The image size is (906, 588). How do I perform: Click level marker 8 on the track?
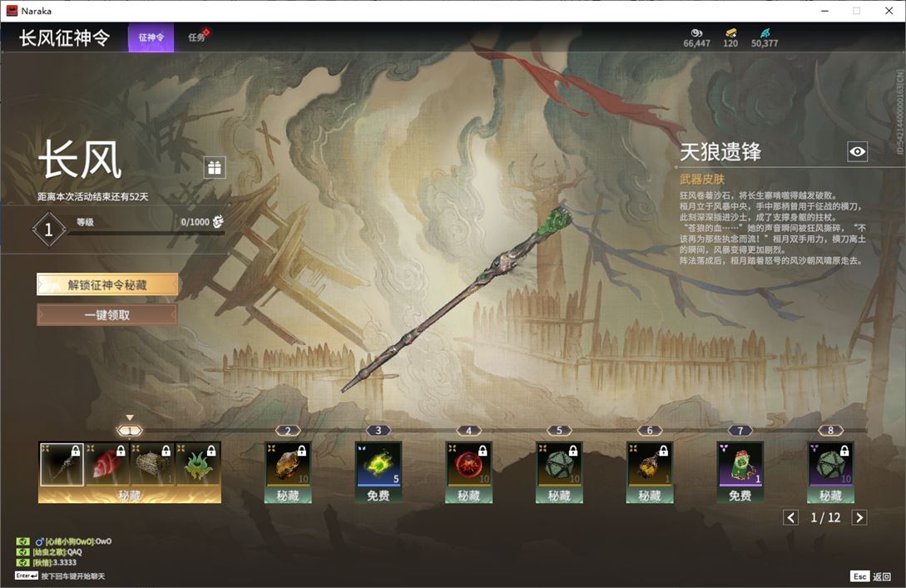(x=830, y=430)
